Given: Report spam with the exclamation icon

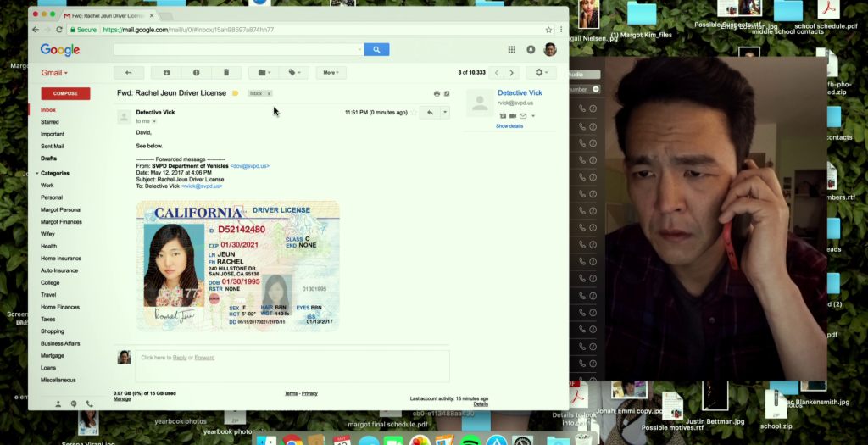Looking at the screenshot, I should 196,73.
